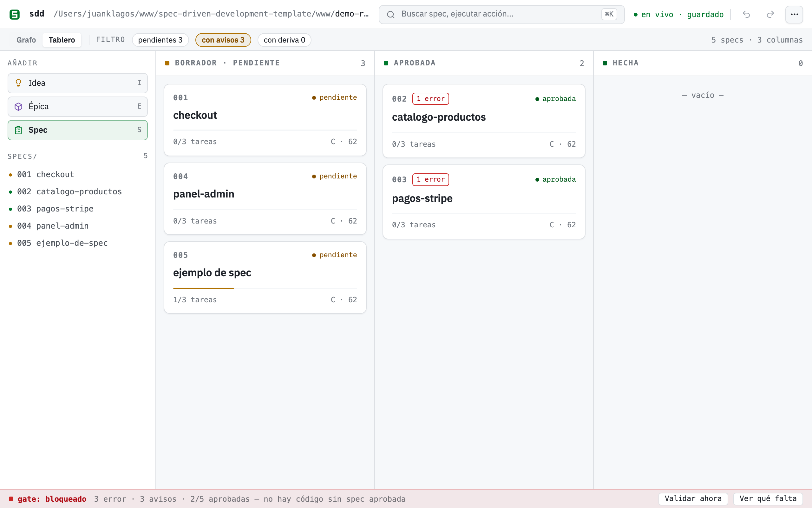
Task: Open the checkout card
Action: (x=265, y=120)
